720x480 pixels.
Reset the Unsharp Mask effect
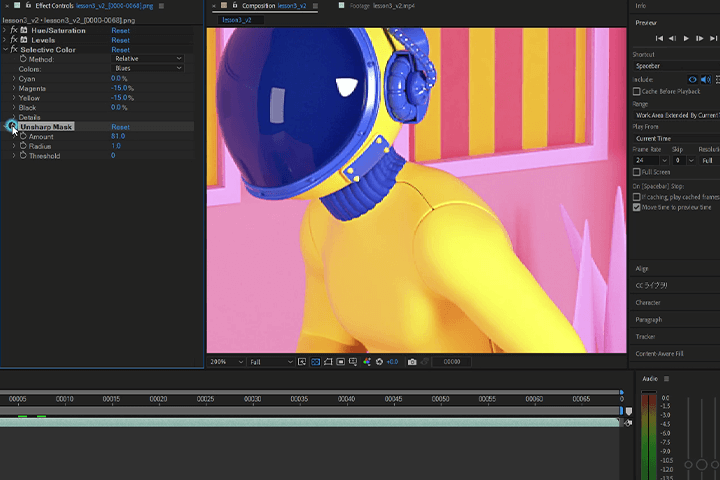[x=120, y=127]
